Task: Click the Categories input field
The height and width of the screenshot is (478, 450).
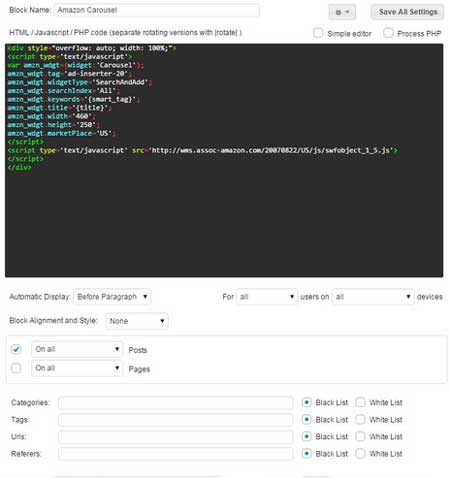Action: click(x=176, y=403)
